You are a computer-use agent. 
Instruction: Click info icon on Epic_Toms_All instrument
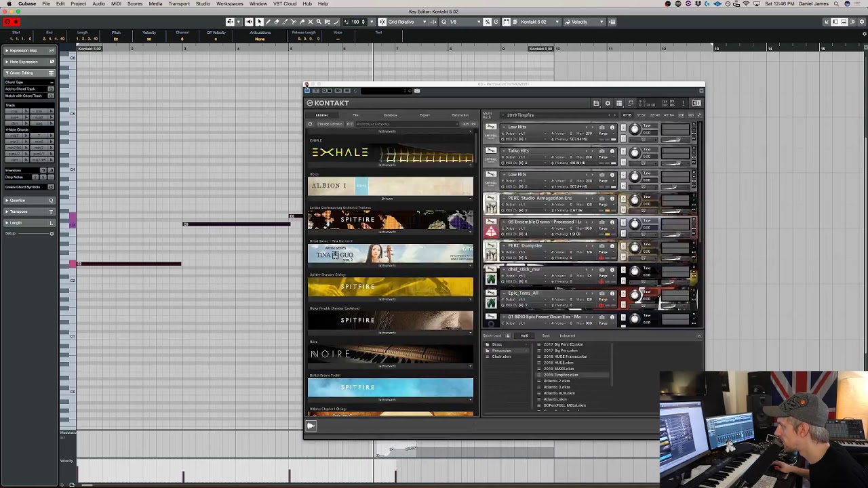click(612, 293)
